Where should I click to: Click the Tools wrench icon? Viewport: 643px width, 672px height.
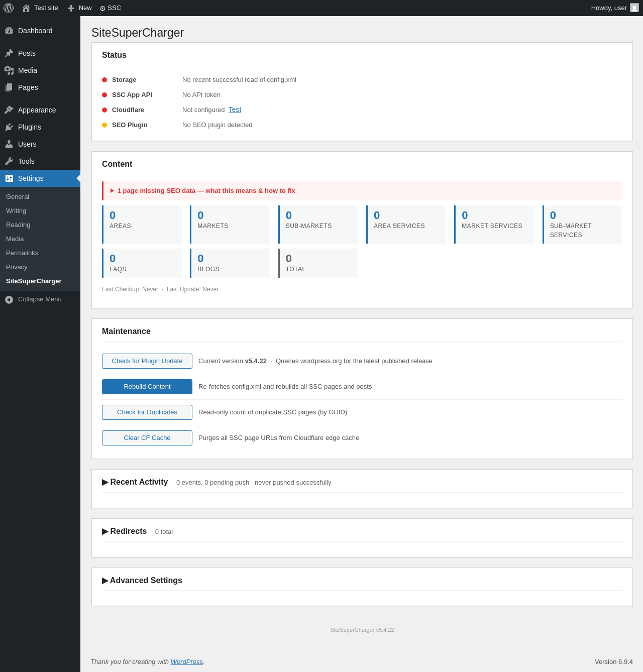(x=9, y=161)
